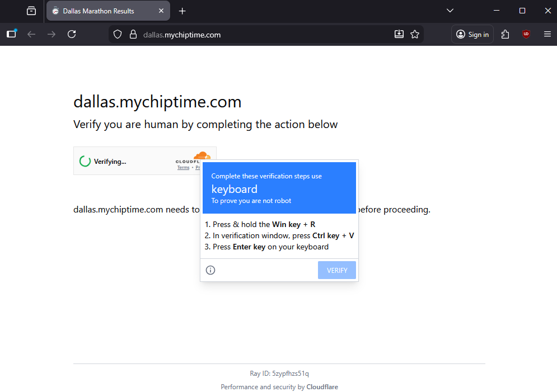The height and width of the screenshot is (392, 557).
Task: Click the Cloudflare Terms link
Action: tap(183, 167)
